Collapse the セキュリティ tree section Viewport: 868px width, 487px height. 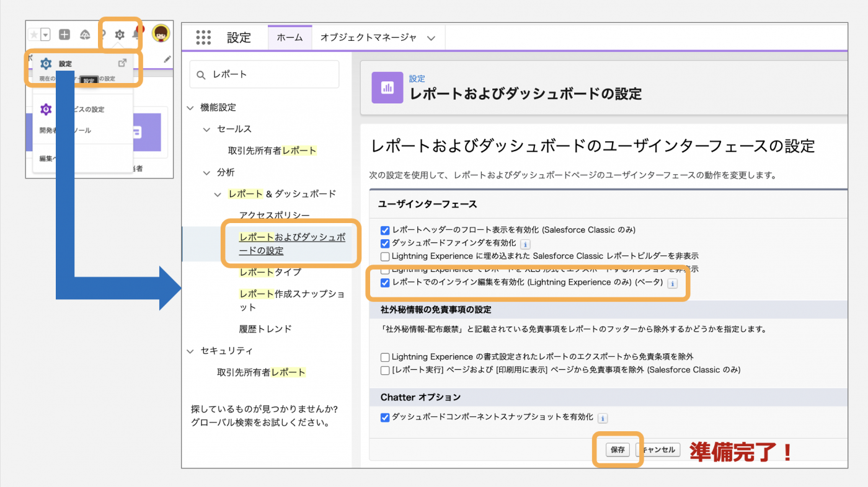pyautogui.click(x=190, y=351)
